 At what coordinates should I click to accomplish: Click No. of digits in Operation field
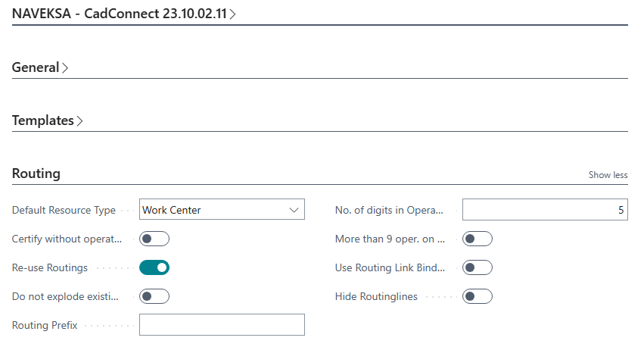[545, 210]
